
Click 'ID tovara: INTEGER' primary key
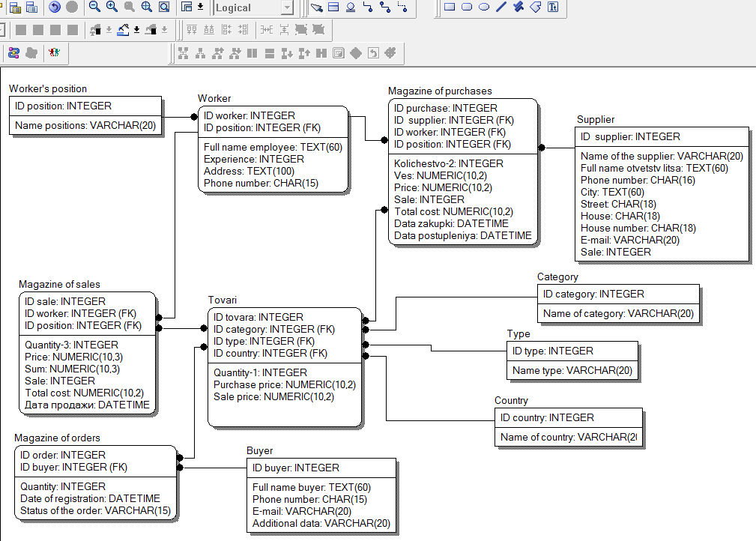tap(258, 317)
